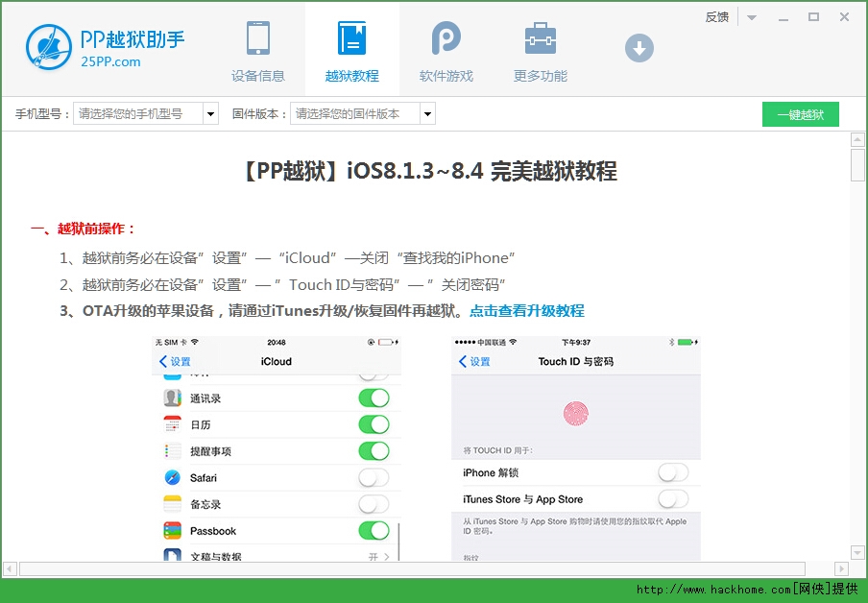Toggle the Passbook switch
The image size is (868, 603).
tap(374, 530)
